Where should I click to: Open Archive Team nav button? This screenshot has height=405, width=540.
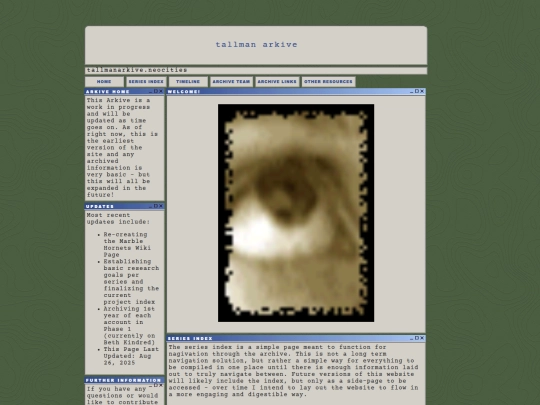(231, 82)
